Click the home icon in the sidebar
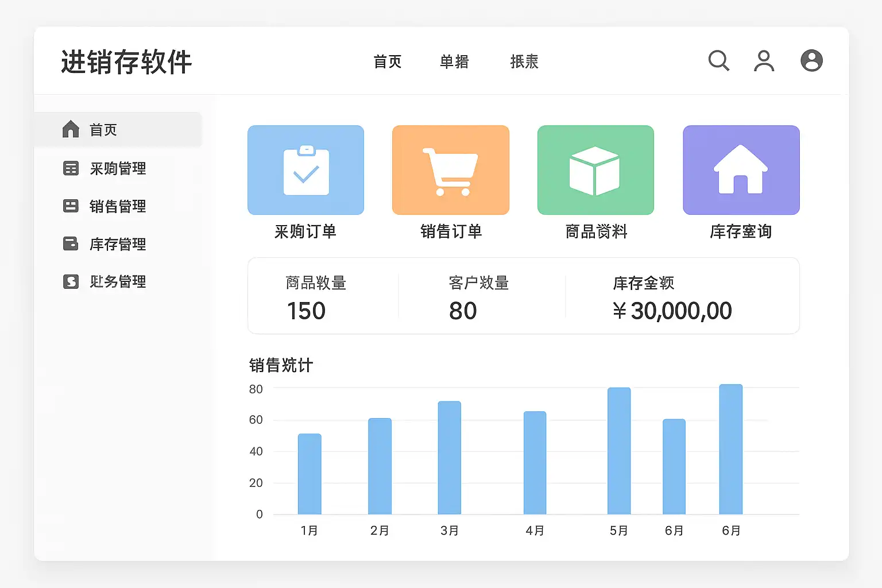This screenshot has width=882, height=588. (x=71, y=129)
